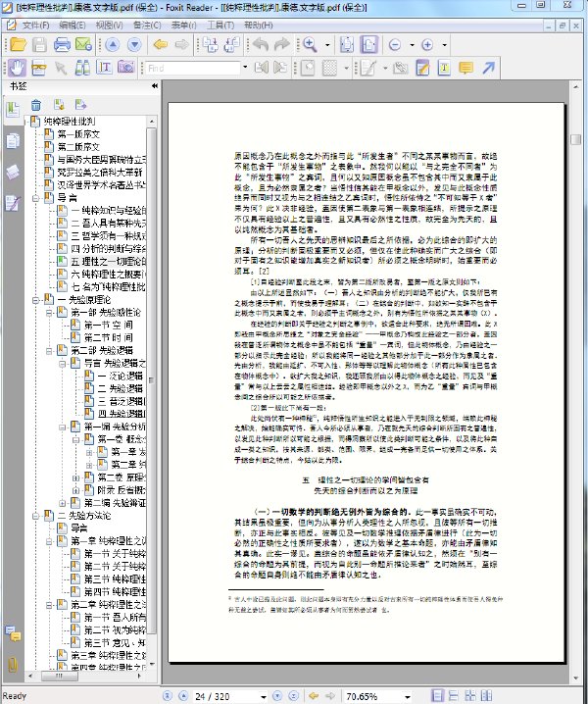Go to next page with down arrow
The width and height of the screenshot is (588, 704).
[134, 44]
